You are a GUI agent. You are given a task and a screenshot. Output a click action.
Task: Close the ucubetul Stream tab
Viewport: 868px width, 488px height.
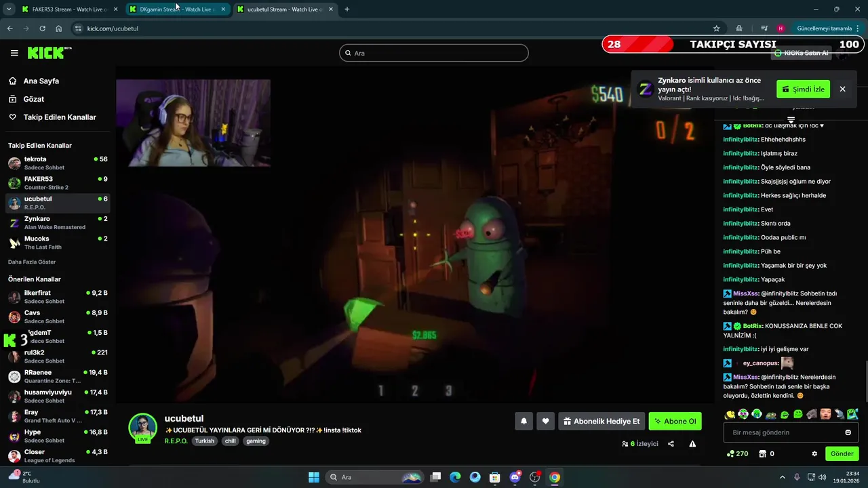pyautogui.click(x=331, y=9)
